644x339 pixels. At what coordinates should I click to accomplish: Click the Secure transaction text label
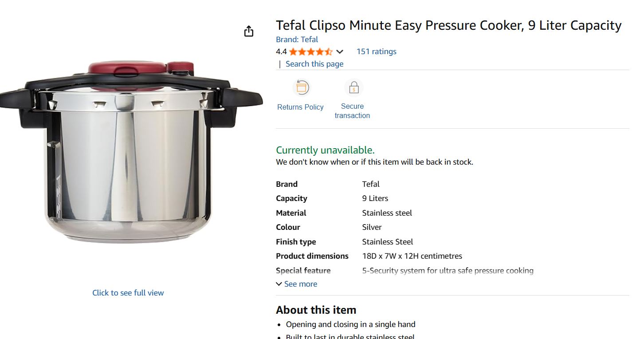pyautogui.click(x=352, y=111)
